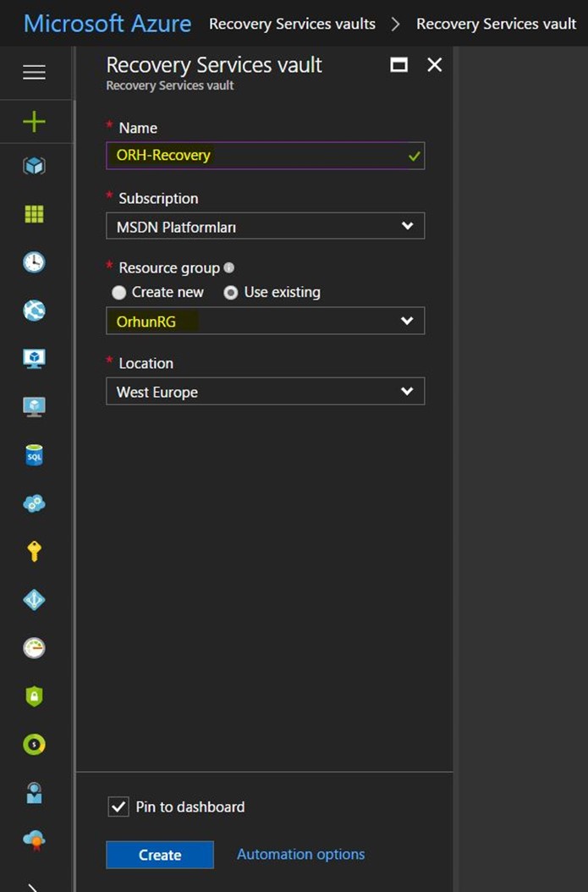Open the SQL databases sidebar icon
This screenshot has width=588, height=892.
(x=34, y=455)
